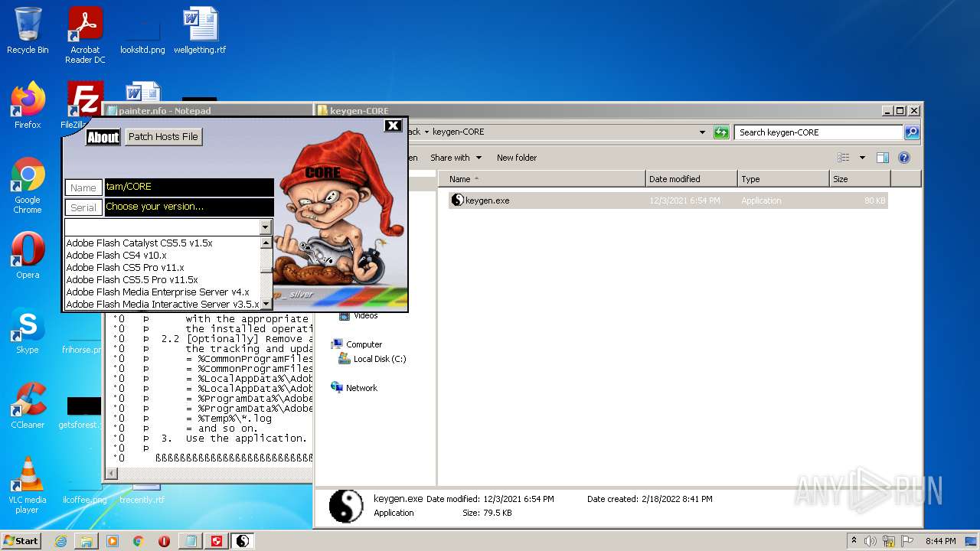The height and width of the screenshot is (551, 980).
Task: Maximize the keygen-CORE Explorer window
Action: [x=900, y=111]
